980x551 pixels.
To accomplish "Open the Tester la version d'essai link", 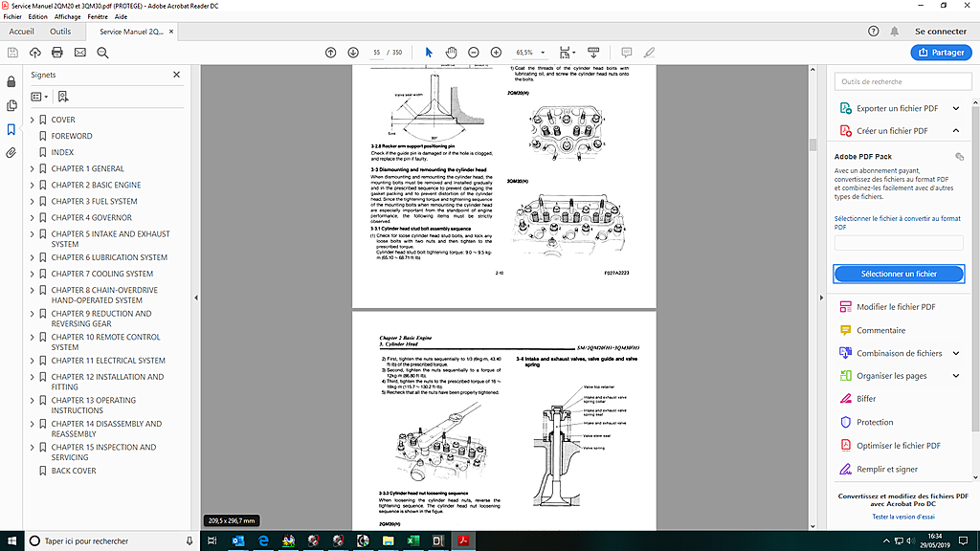I will (x=903, y=517).
